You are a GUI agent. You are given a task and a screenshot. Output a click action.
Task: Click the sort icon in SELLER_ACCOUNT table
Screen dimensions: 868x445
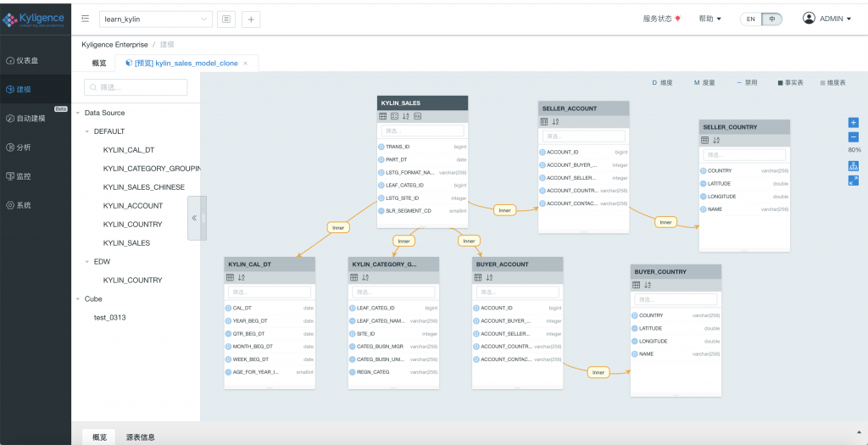(556, 122)
